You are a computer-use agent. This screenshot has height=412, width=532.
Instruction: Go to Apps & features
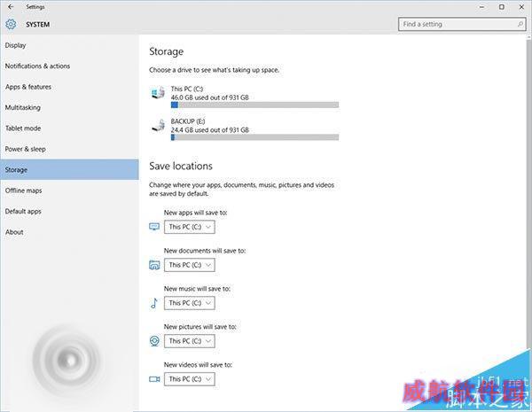point(69,87)
